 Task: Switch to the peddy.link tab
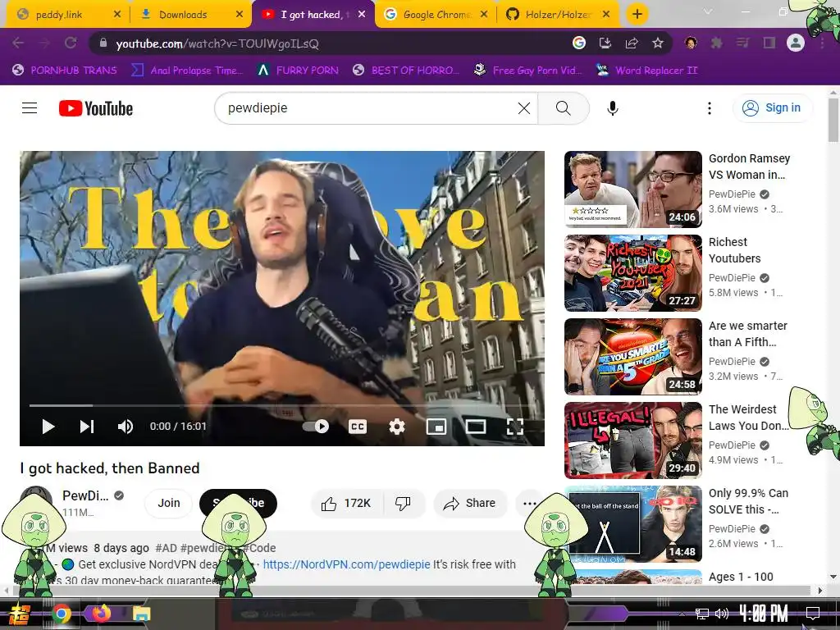(66, 15)
